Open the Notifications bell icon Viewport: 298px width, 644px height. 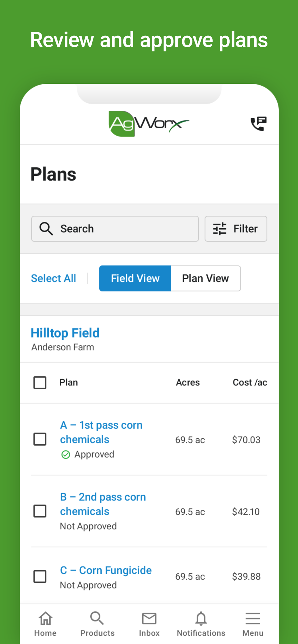[x=201, y=618]
